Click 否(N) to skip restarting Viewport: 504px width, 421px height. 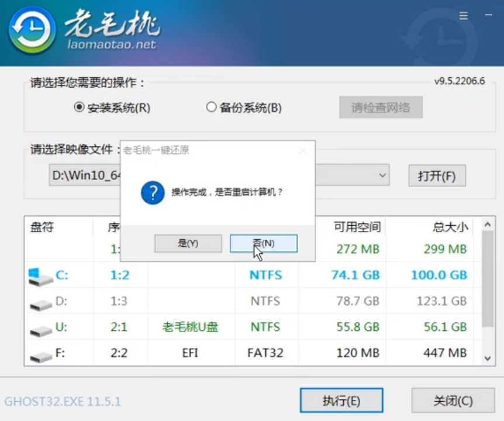(263, 243)
